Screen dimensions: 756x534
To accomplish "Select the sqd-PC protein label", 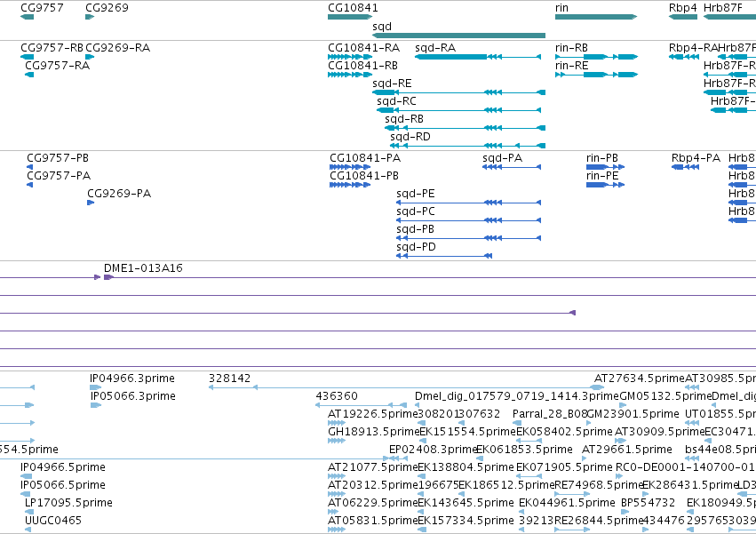I will click(416, 211).
